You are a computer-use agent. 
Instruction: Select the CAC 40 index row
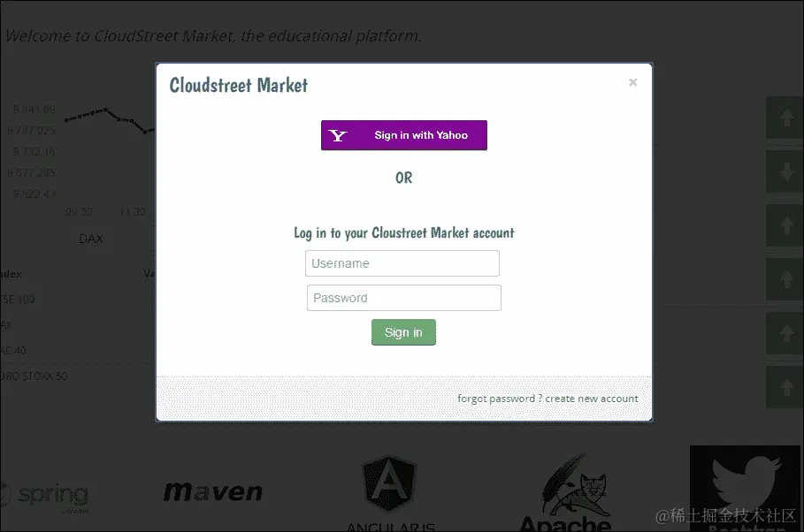pyautogui.click(x=77, y=351)
